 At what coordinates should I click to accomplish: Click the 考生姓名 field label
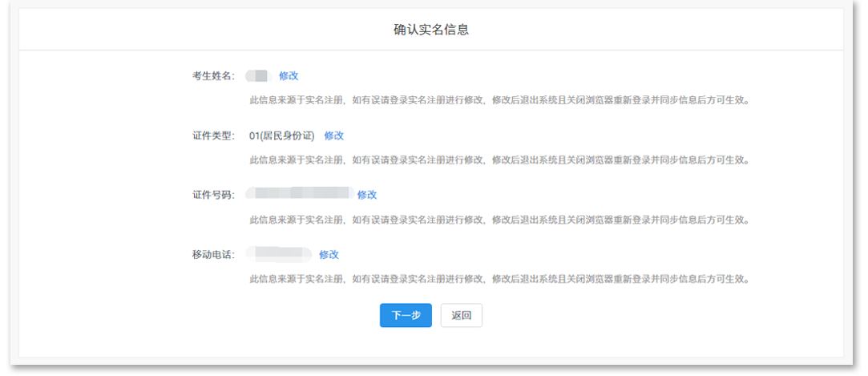(x=213, y=75)
